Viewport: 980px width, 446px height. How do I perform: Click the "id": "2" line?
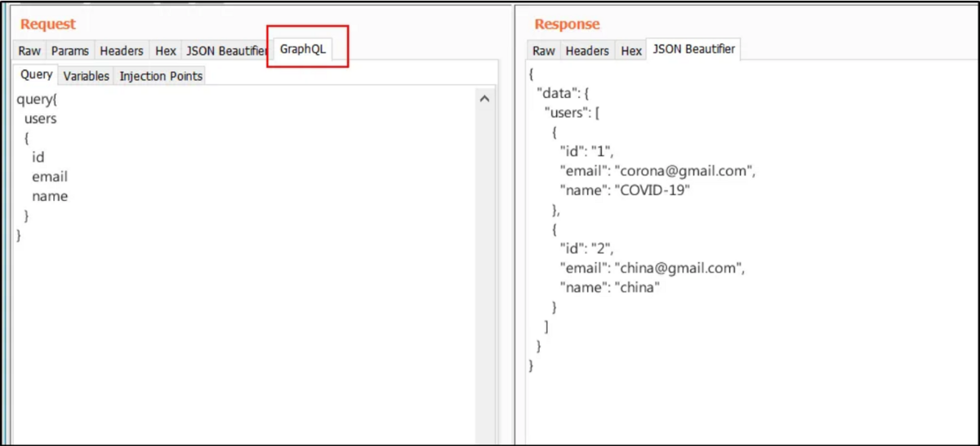point(586,248)
